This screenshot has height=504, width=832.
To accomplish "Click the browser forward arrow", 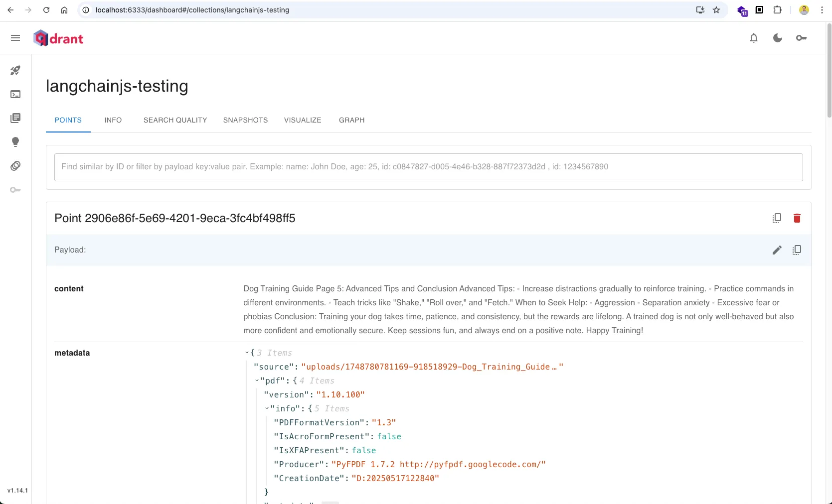I will click(x=28, y=10).
